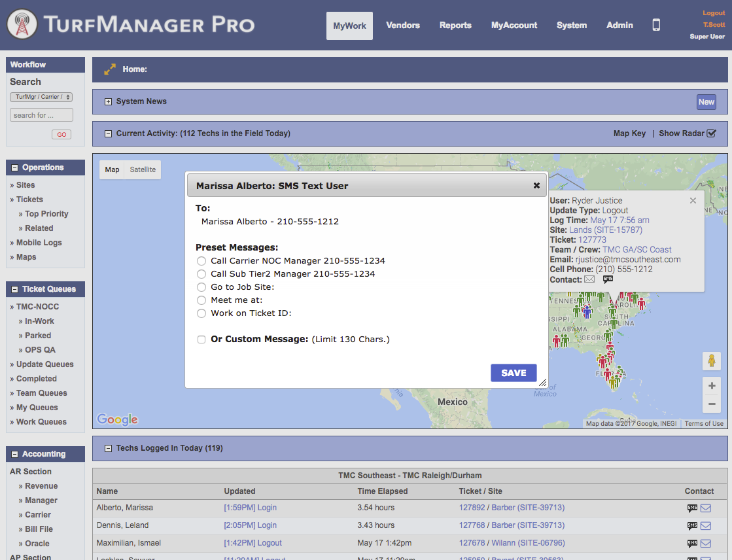Select Call Sub Tier2 Manager preset message
The image size is (732, 560).
[201, 274]
